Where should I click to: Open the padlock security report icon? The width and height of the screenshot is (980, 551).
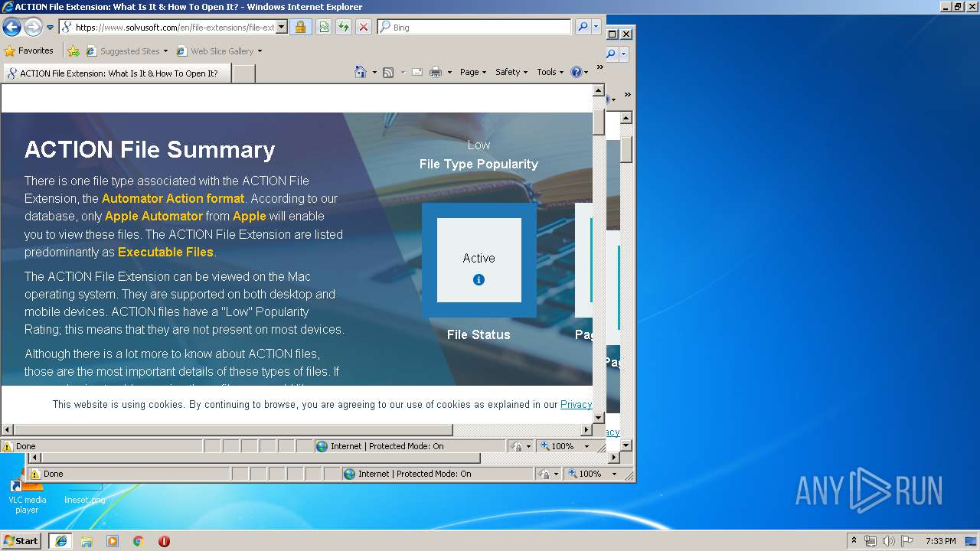300,27
